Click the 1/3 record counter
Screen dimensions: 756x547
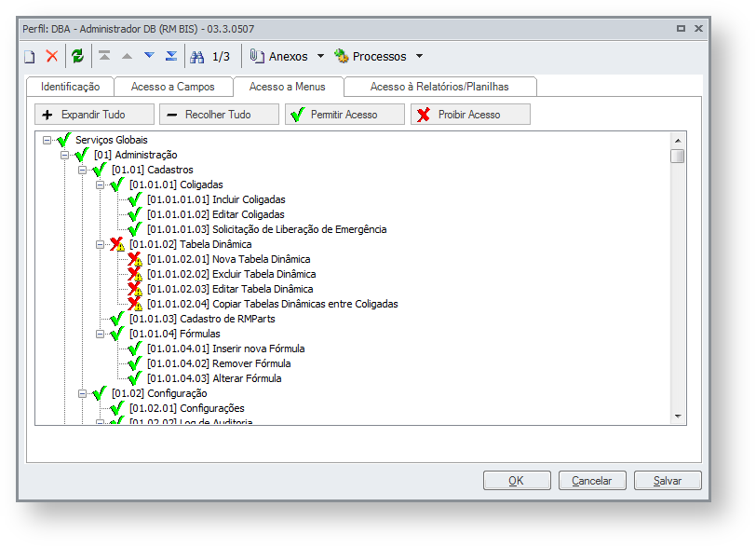coord(221,57)
